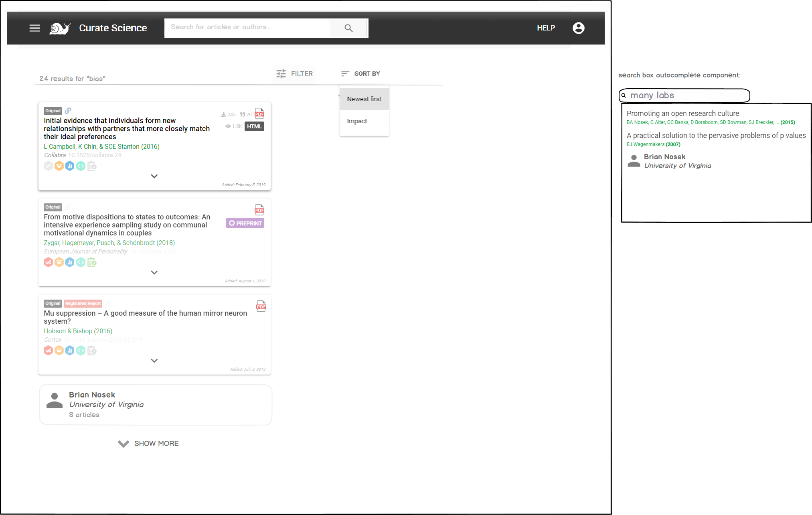Click teal code badge on Mu suppression article
812x515 pixels.
[x=81, y=351]
